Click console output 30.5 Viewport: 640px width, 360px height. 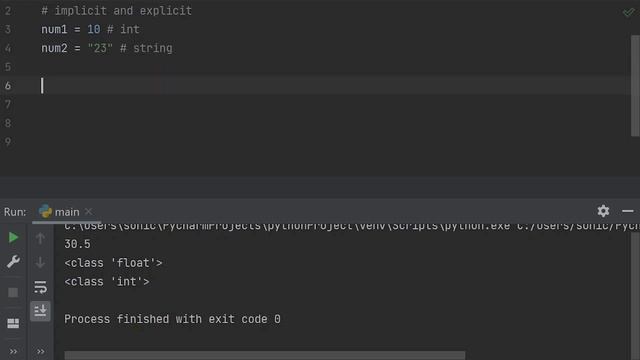(77, 244)
